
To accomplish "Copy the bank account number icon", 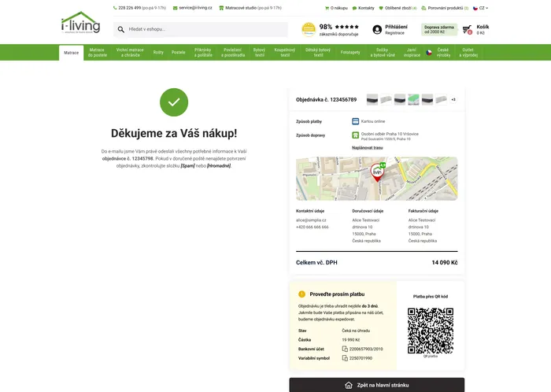I will pos(345,349).
